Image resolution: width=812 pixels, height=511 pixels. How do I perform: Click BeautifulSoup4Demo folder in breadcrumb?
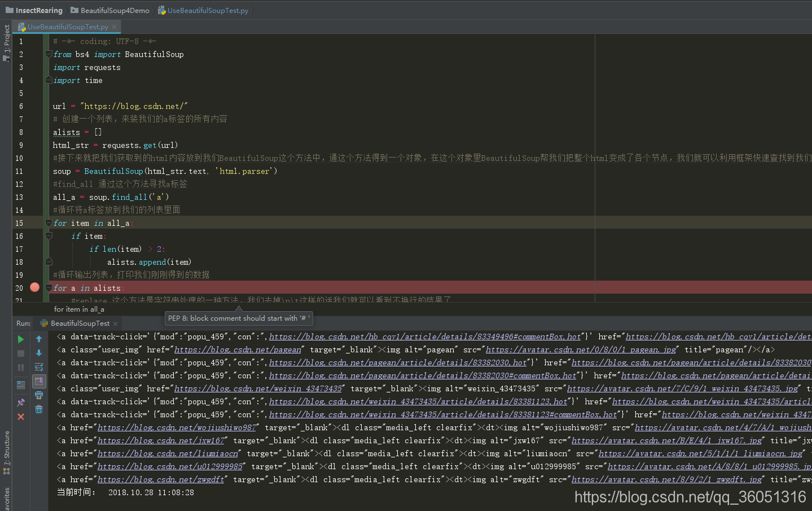point(110,10)
